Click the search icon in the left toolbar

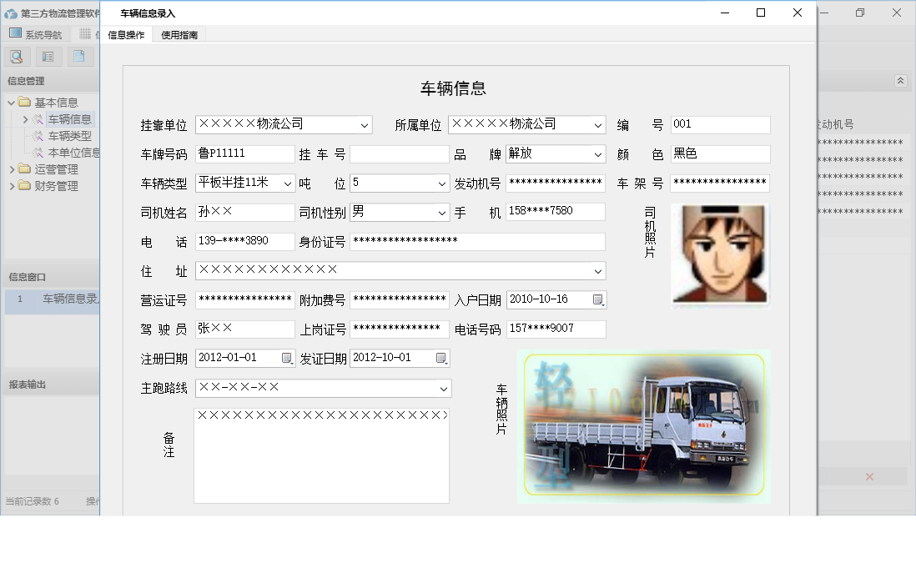pyautogui.click(x=17, y=57)
